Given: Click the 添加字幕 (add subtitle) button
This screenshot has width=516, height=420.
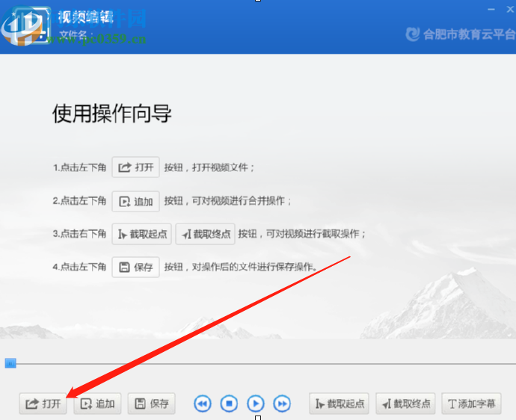Looking at the screenshot, I should tap(471, 404).
